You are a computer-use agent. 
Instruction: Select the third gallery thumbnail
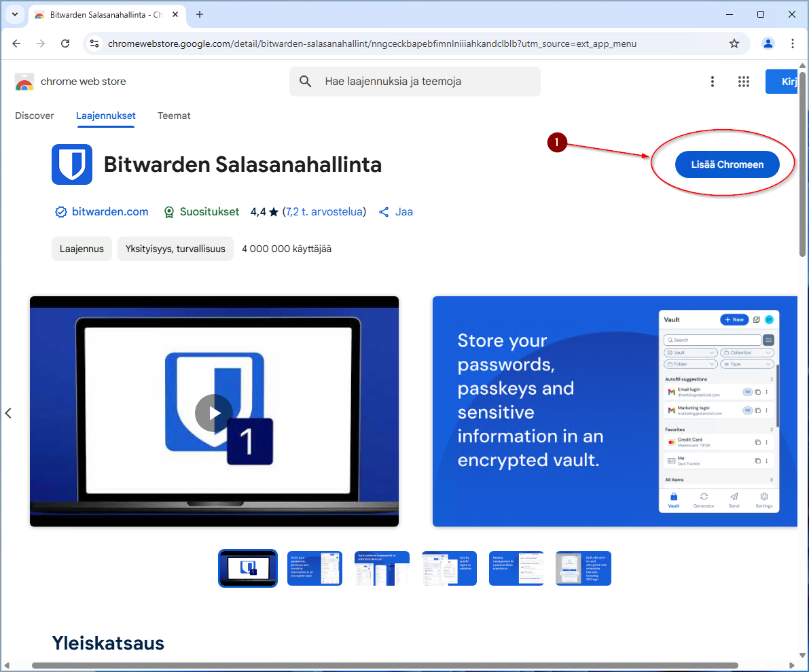(x=382, y=568)
